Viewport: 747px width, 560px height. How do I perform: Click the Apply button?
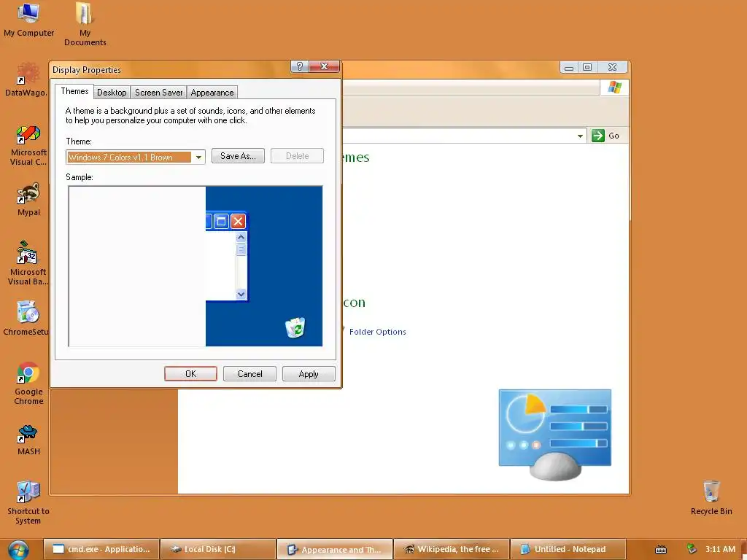309,374
